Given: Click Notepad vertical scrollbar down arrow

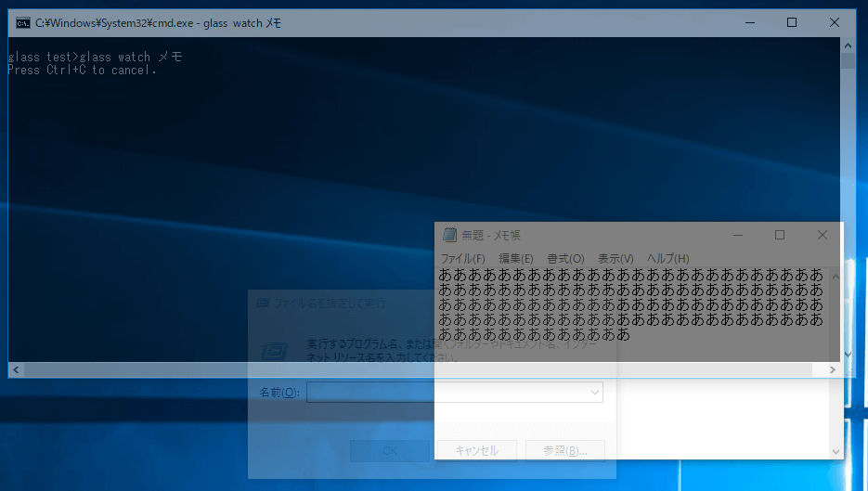Looking at the screenshot, I should tap(836, 452).
